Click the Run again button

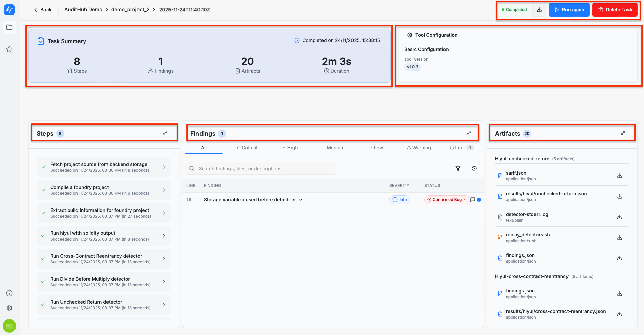(569, 10)
